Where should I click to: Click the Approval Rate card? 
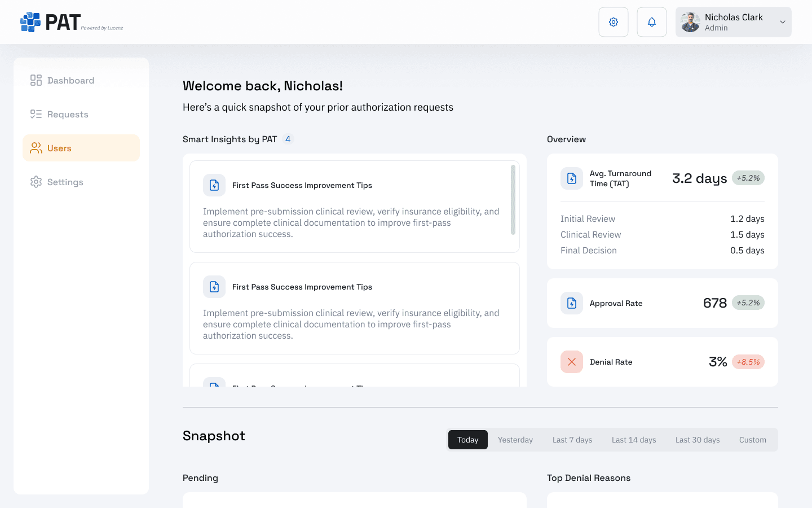point(662,303)
